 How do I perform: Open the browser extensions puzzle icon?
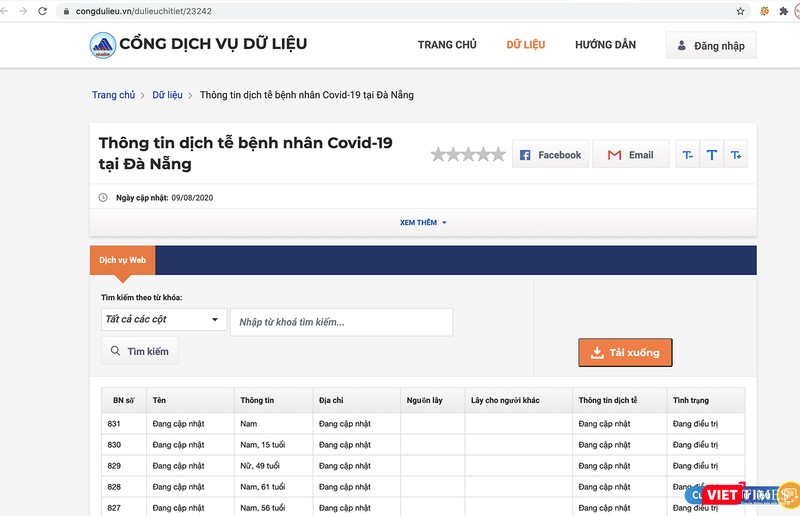pos(783,11)
